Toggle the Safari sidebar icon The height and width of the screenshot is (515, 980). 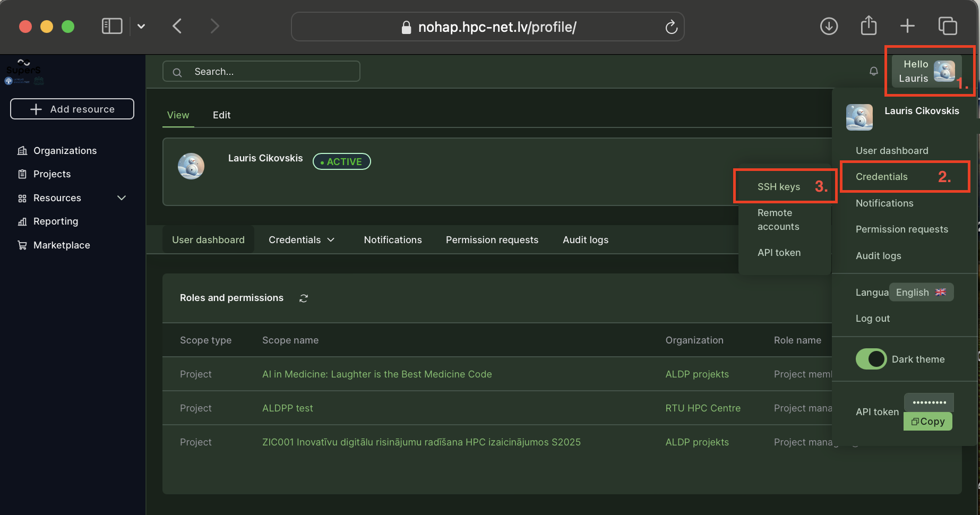112,26
